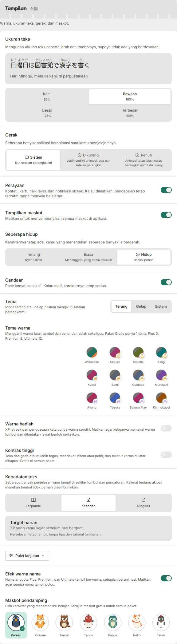This screenshot has width=177, height=644.
Task: Set text size to Besar 125%
Action: click(47, 113)
